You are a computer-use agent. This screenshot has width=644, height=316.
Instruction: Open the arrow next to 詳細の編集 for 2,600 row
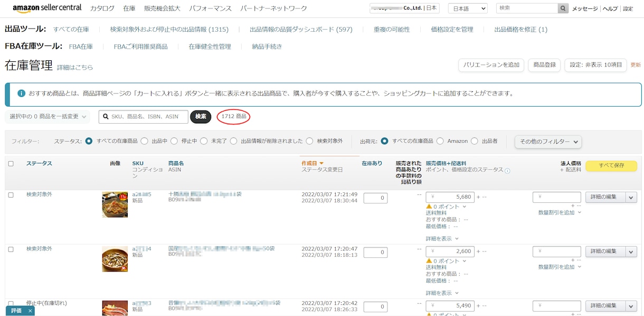(x=631, y=252)
